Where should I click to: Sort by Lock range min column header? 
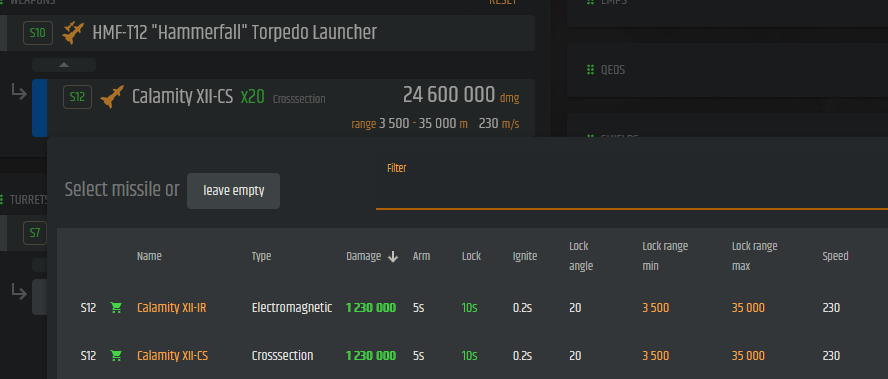coord(665,256)
